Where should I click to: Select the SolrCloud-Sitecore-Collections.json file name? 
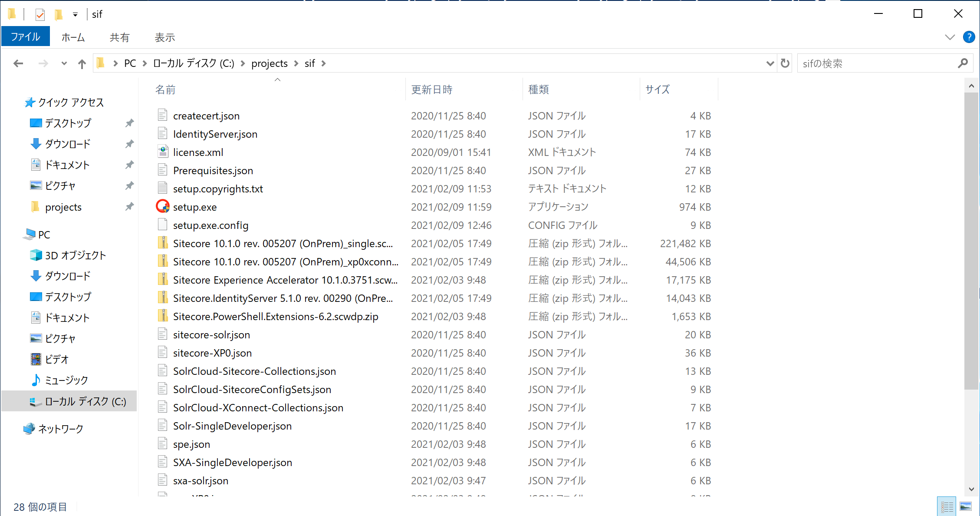point(254,371)
